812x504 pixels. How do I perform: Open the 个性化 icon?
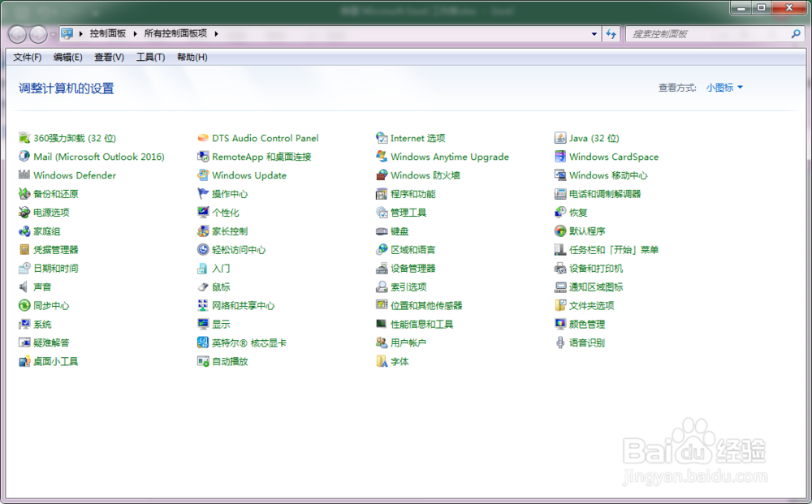pyautogui.click(x=203, y=213)
